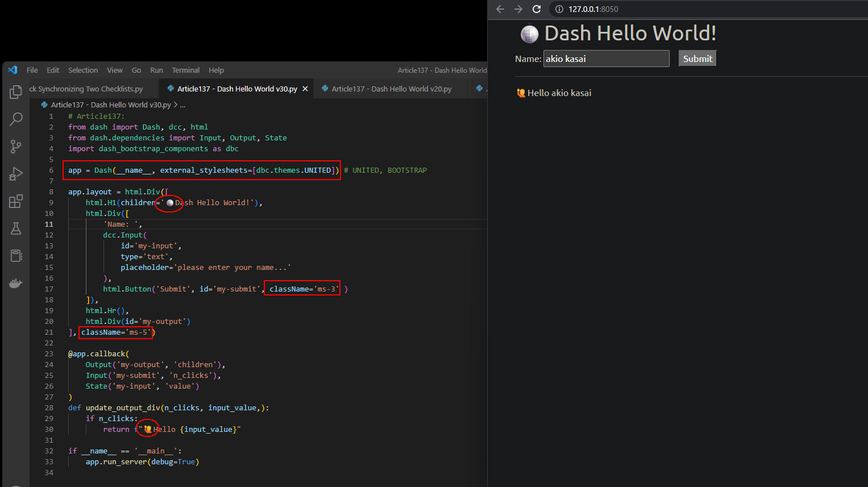Click the VS Code logo icon

coord(13,70)
